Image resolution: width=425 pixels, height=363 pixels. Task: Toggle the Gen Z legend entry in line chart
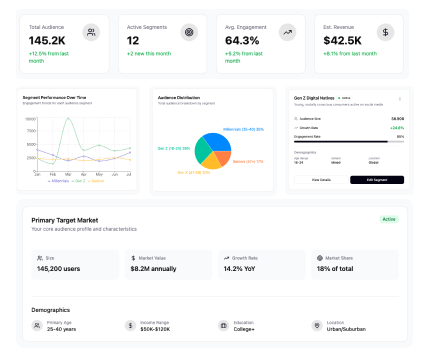[x=78, y=181]
